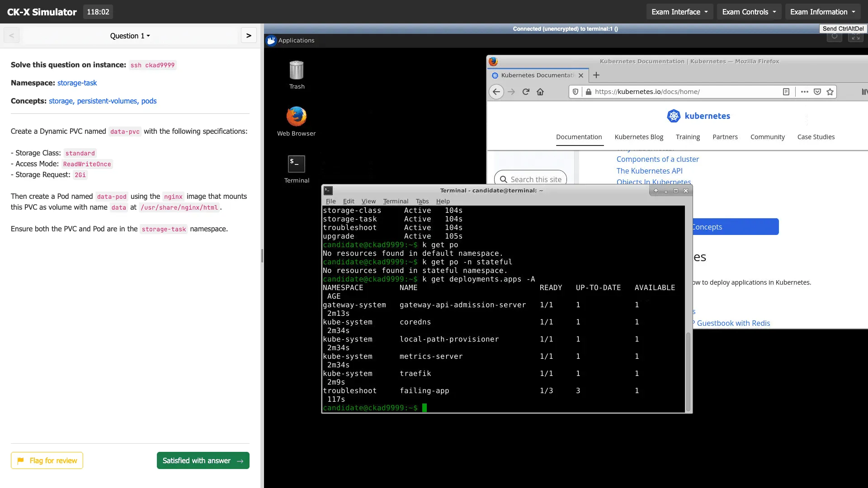Open the Search this site field magnifier

pos(503,179)
